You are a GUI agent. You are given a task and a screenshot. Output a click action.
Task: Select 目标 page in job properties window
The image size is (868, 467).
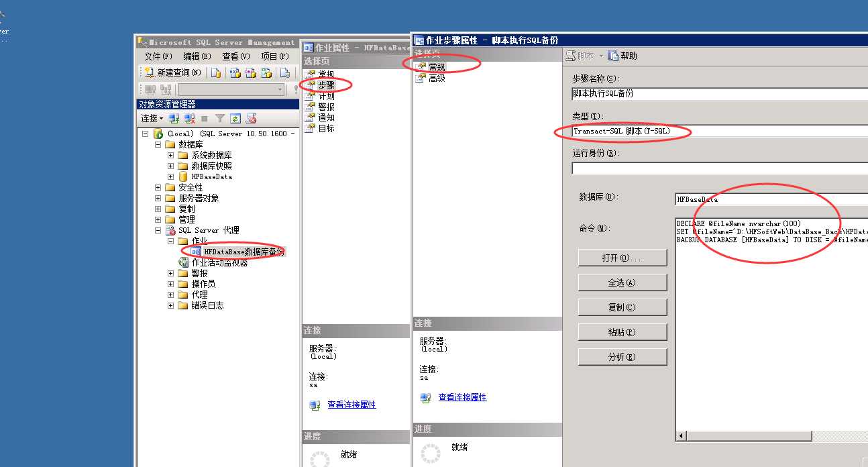pos(326,128)
